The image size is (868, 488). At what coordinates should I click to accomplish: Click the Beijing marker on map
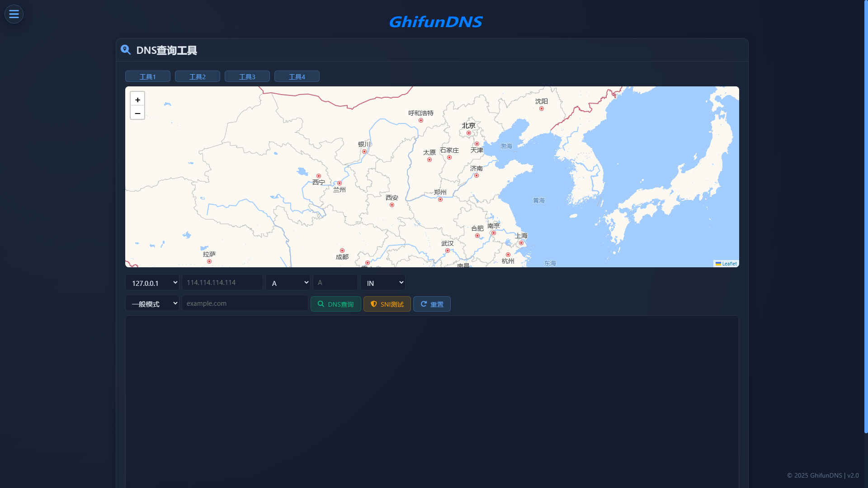pos(469,133)
